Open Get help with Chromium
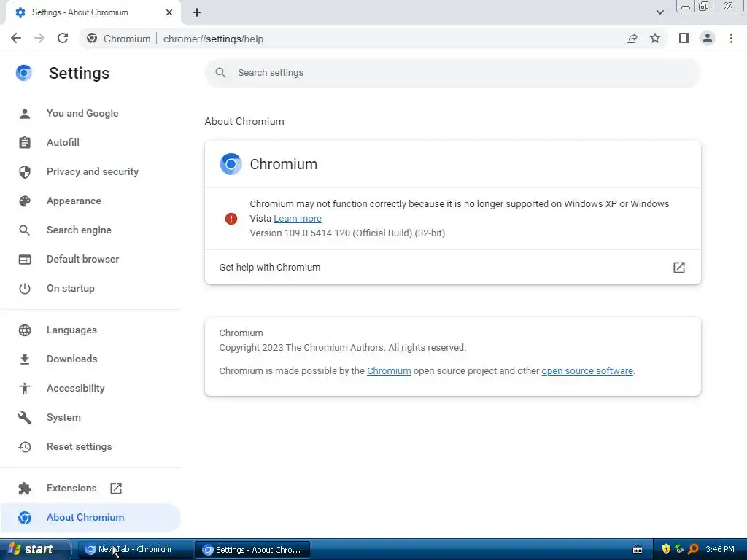This screenshot has height=560, width=747. 452,267
